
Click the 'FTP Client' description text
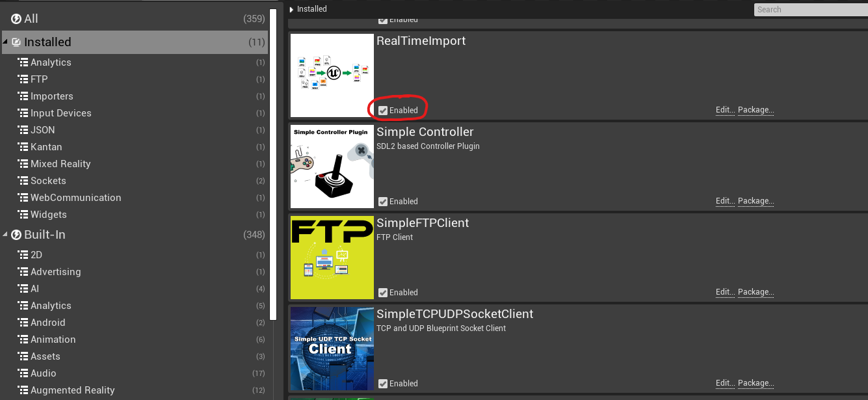click(x=395, y=237)
